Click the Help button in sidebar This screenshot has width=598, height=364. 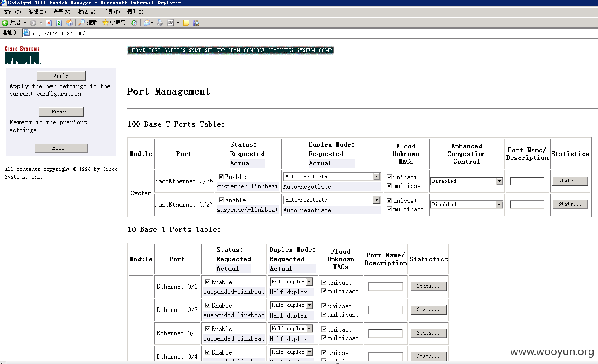click(61, 148)
